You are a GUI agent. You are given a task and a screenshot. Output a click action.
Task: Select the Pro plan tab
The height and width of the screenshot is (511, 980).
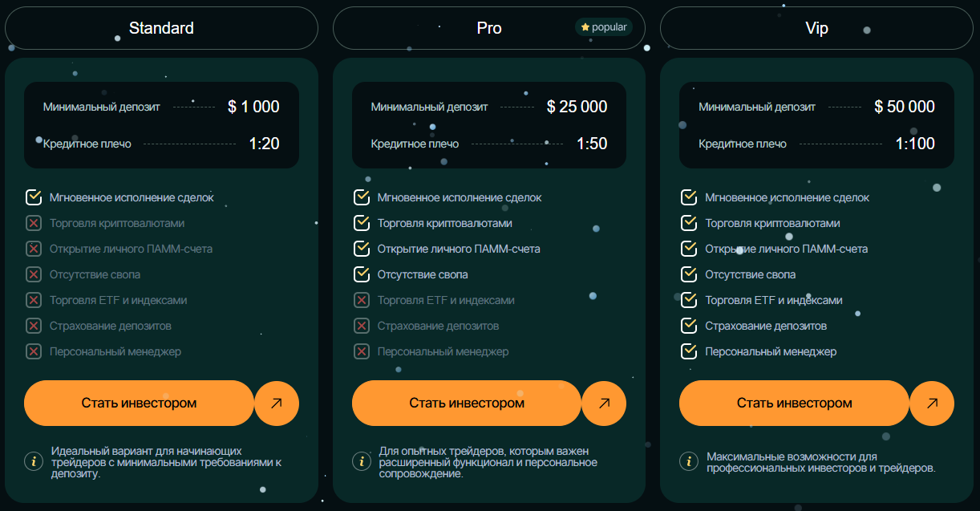click(488, 28)
